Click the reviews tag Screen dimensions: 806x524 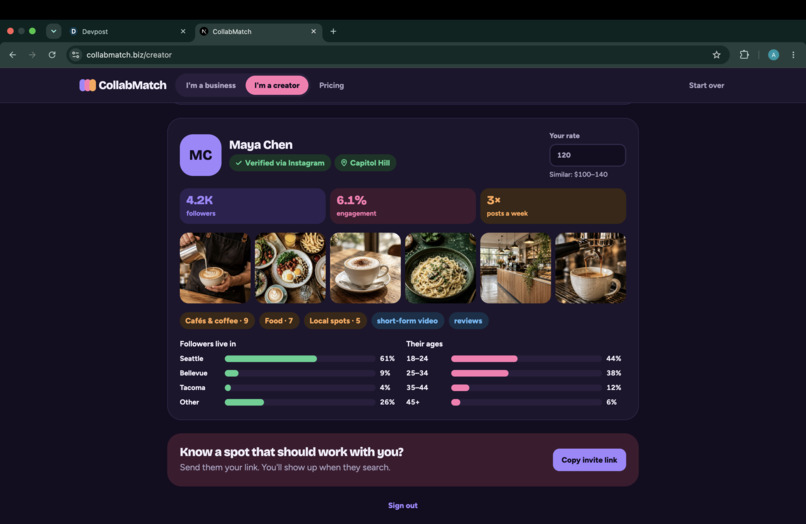468,321
